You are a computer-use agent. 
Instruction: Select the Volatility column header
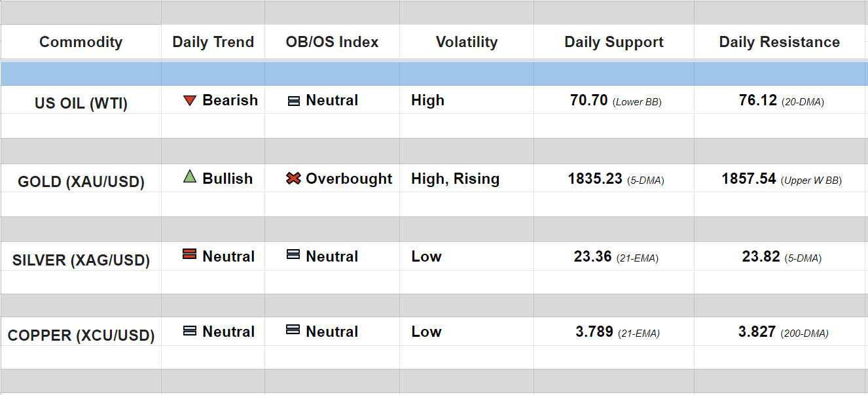point(466,42)
